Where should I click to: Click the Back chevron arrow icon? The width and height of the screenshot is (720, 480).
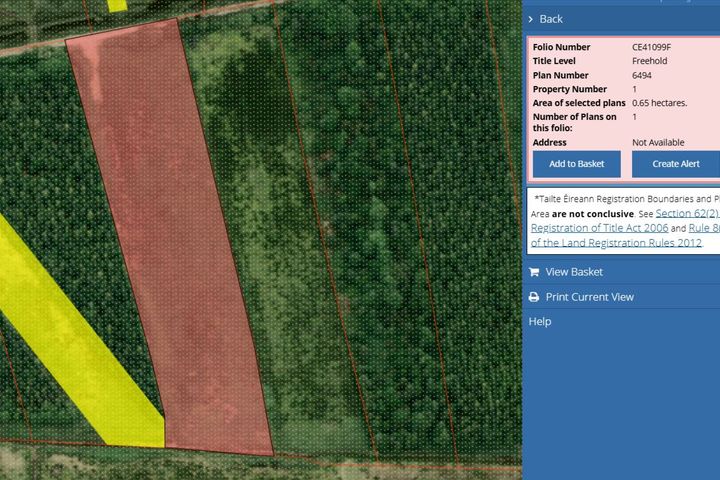tap(531, 19)
